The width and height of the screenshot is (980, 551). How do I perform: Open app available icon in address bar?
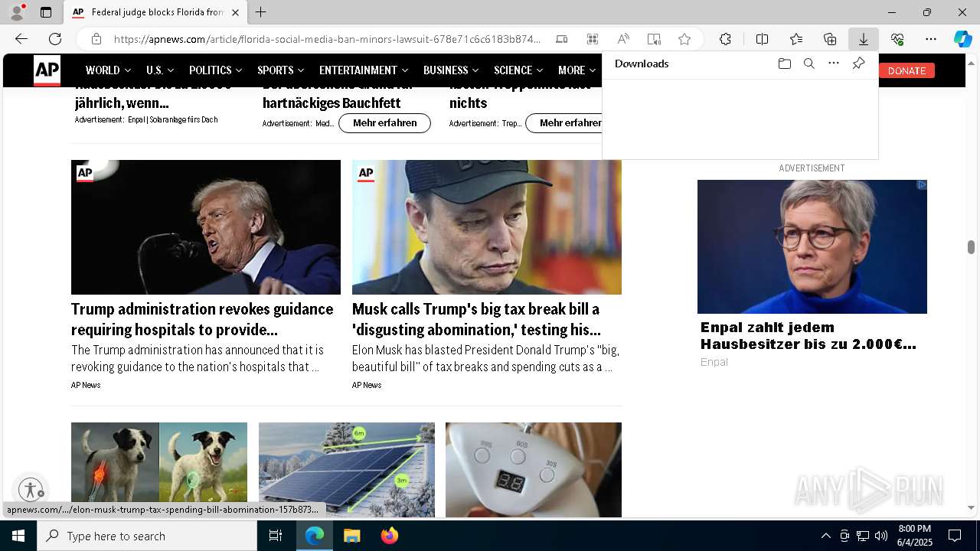[x=561, y=39]
